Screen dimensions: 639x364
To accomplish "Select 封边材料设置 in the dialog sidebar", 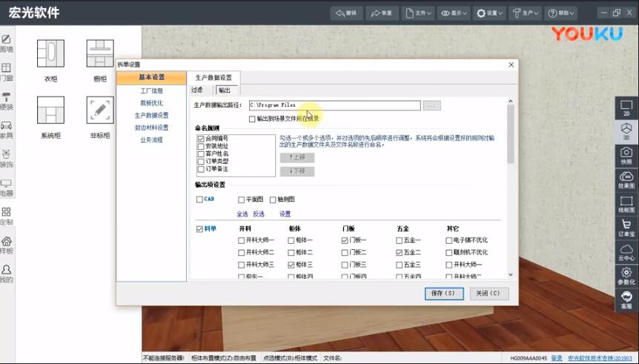I will pos(152,128).
